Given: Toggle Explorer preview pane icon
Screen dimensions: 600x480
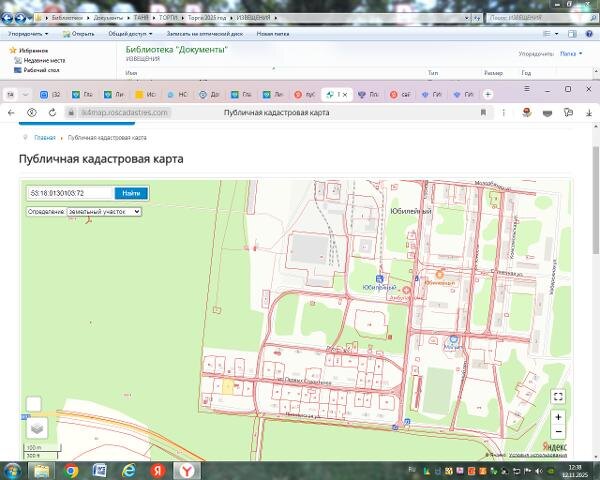Looking at the screenshot, I should coord(572,34).
